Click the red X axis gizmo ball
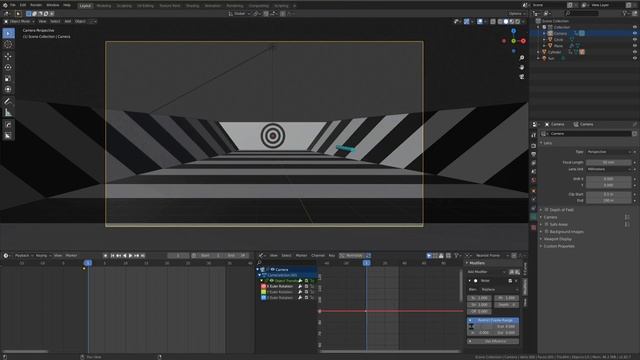This screenshot has width=640, height=360. 523,41
